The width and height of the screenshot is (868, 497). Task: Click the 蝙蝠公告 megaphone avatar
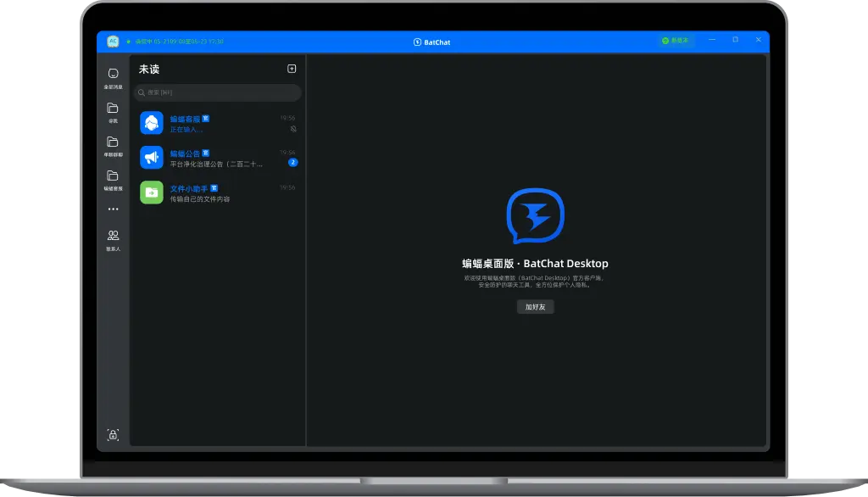tap(152, 158)
